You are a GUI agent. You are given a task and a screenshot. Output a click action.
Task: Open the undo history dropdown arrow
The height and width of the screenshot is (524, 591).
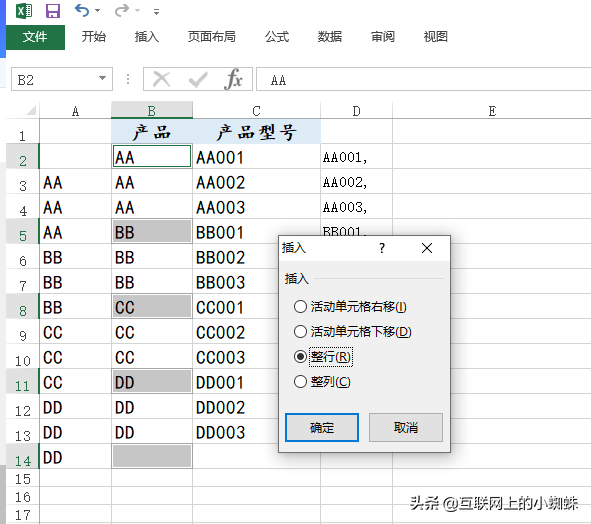coord(98,11)
